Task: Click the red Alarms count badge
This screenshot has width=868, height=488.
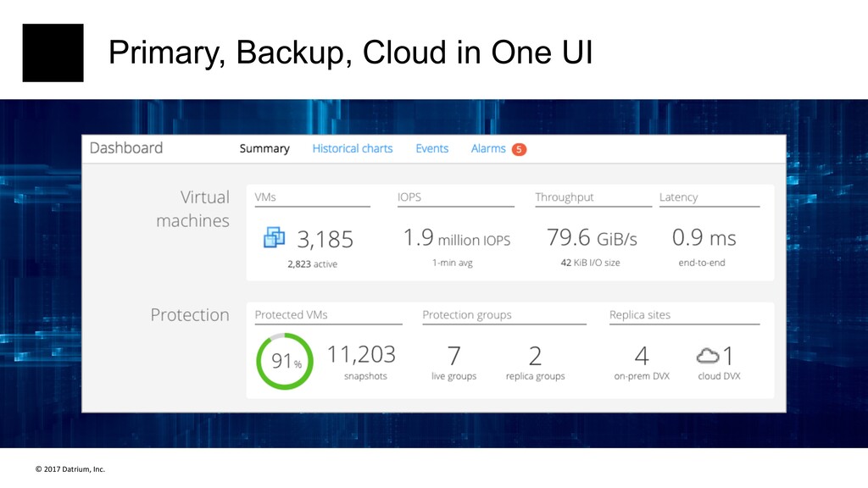Action: tap(519, 149)
